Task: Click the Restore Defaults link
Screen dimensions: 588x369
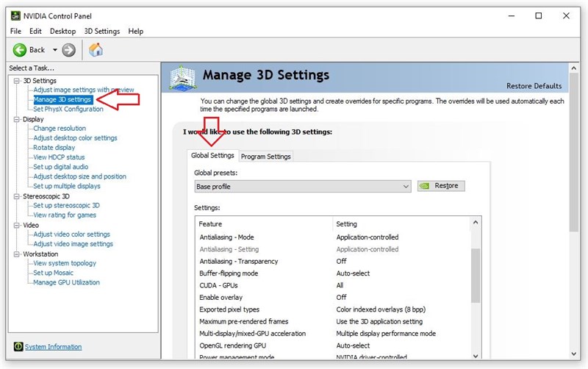Action: pos(534,86)
